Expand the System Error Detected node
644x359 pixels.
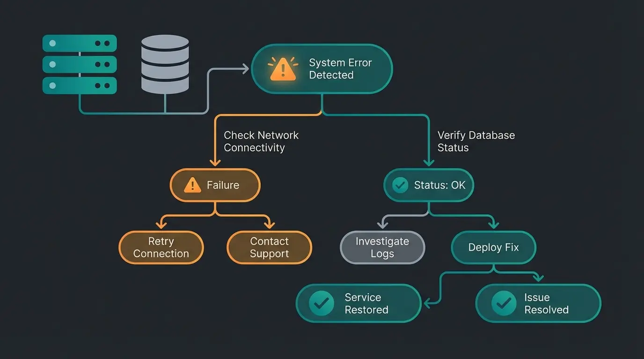point(322,68)
